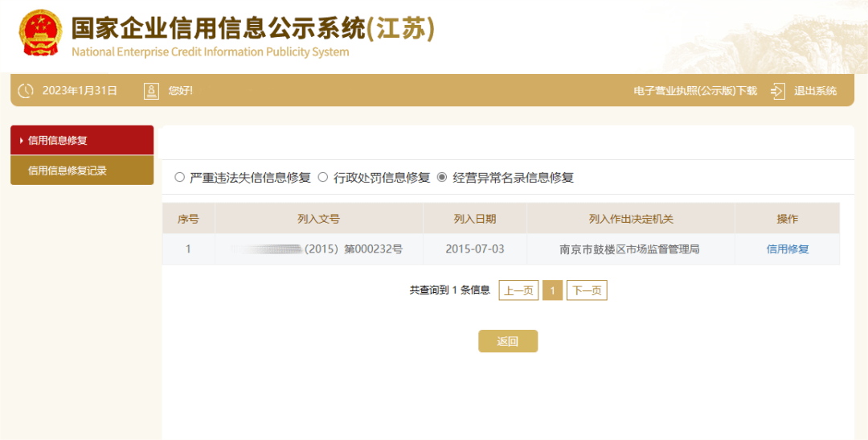The image size is (868, 440).
Task: Click the 信用修复 link in the table row
Action: click(787, 249)
